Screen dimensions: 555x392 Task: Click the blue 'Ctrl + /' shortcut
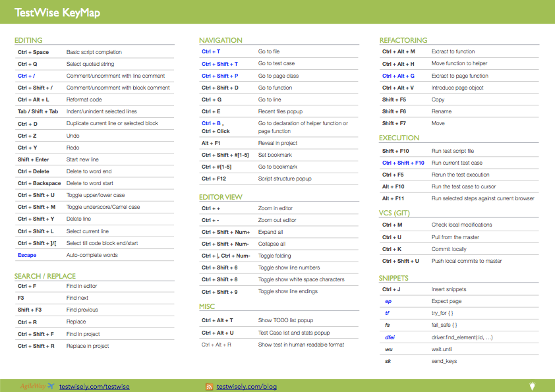(x=26, y=76)
